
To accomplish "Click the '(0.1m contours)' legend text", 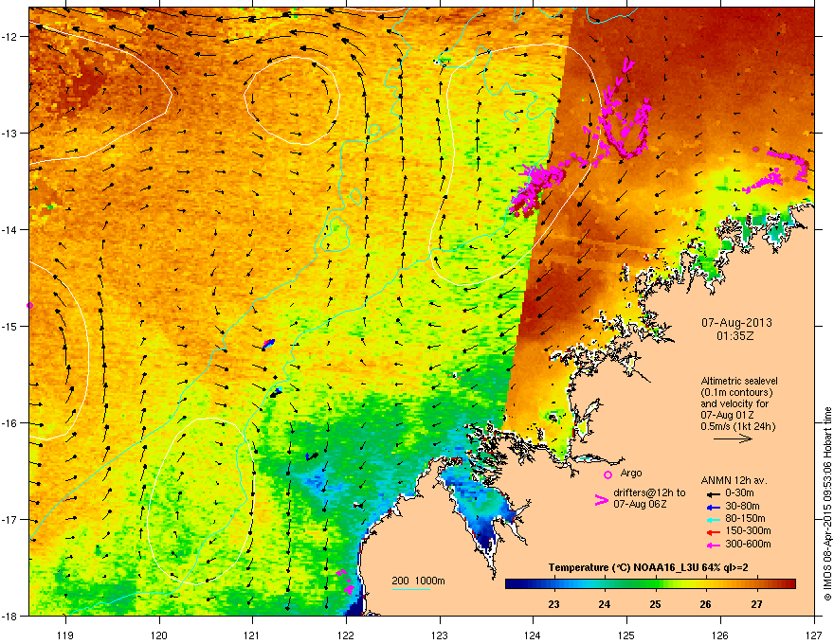I will [736, 393].
